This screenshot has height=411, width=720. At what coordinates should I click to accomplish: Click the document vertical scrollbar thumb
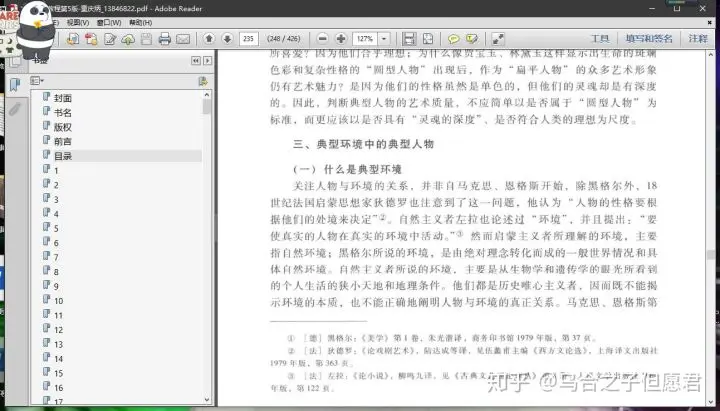(x=711, y=255)
